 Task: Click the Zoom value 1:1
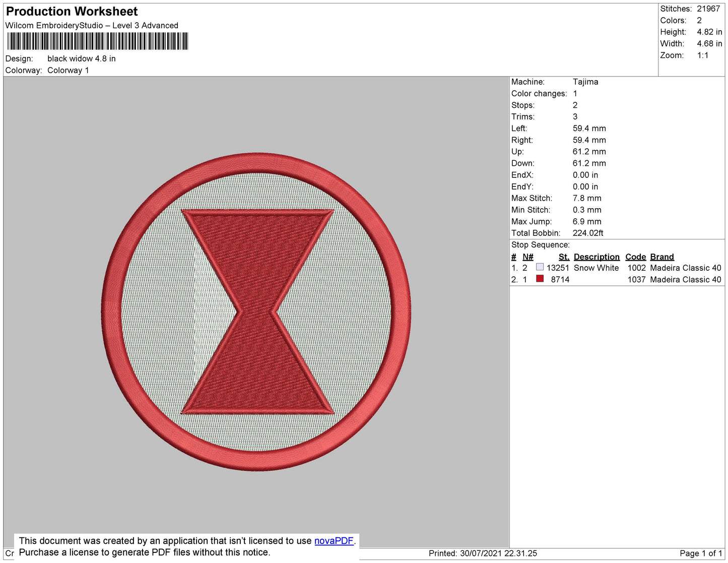(x=703, y=55)
